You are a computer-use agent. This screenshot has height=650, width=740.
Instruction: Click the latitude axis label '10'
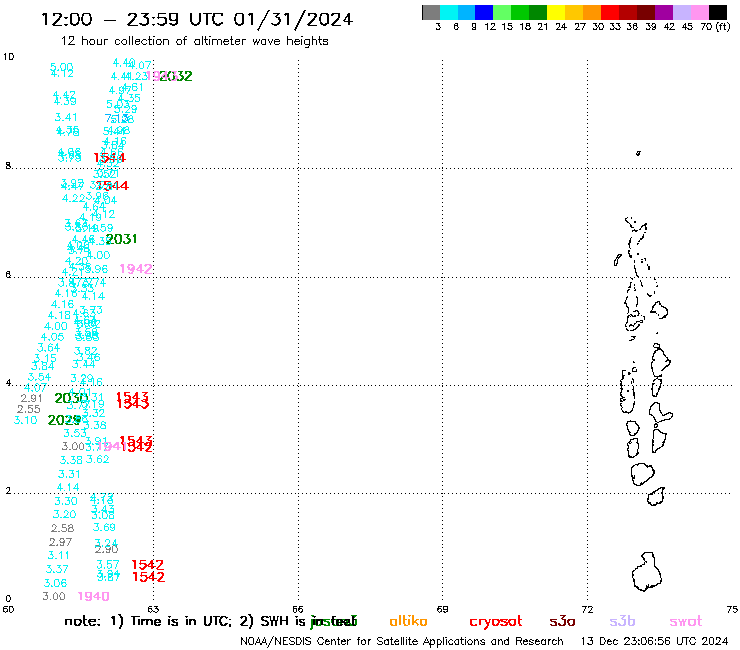[8, 57]
